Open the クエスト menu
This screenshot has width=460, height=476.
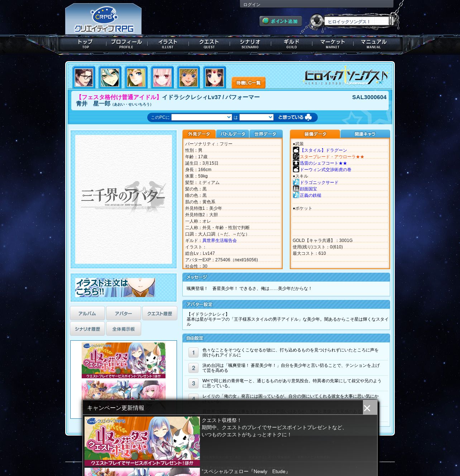click(209, 44)
